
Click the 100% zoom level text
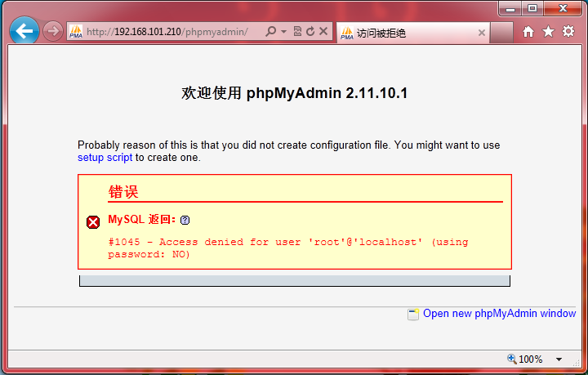tap(530, 359)
